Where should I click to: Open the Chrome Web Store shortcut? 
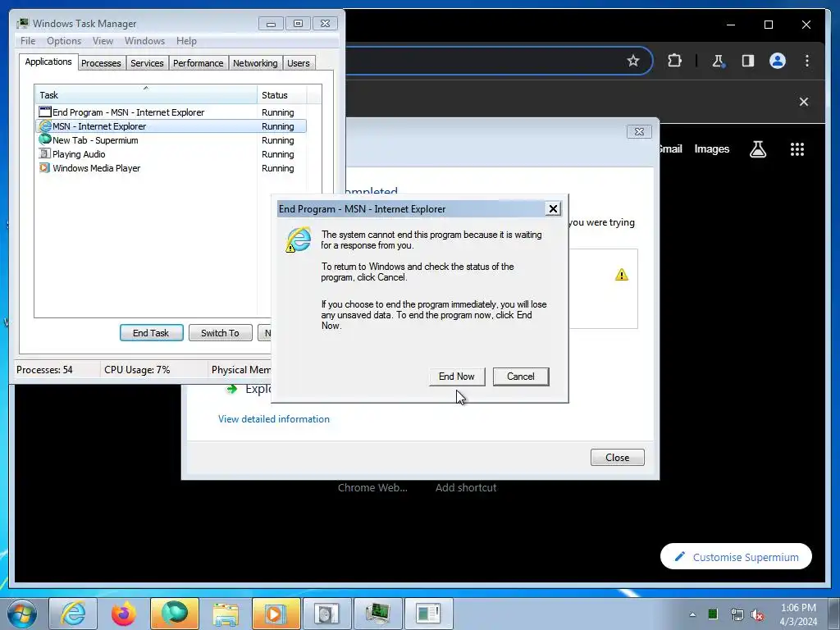point(372,487)
